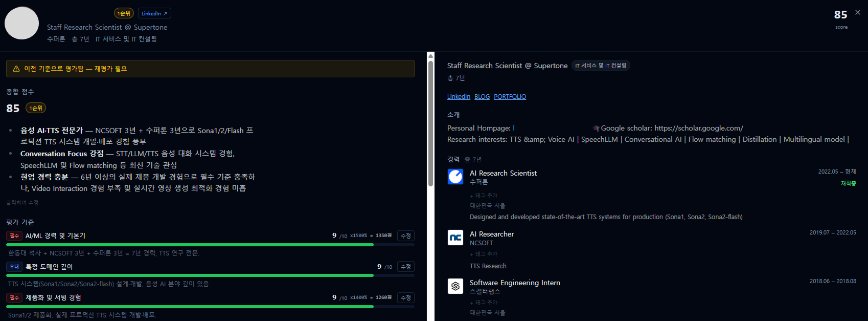Viewport: 868px width, 321px height.
Task: Click the NCSOFT company logo
Action: pos(455,238)
